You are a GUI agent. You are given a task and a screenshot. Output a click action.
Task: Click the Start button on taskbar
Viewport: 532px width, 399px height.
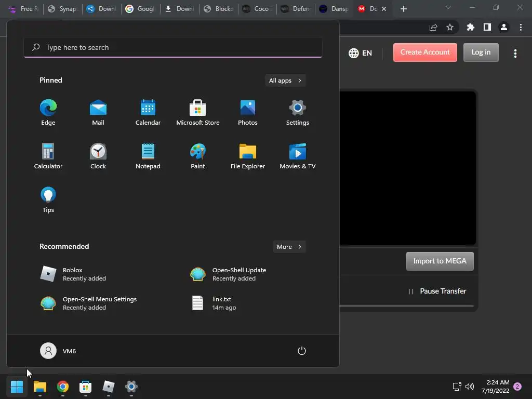17,387
